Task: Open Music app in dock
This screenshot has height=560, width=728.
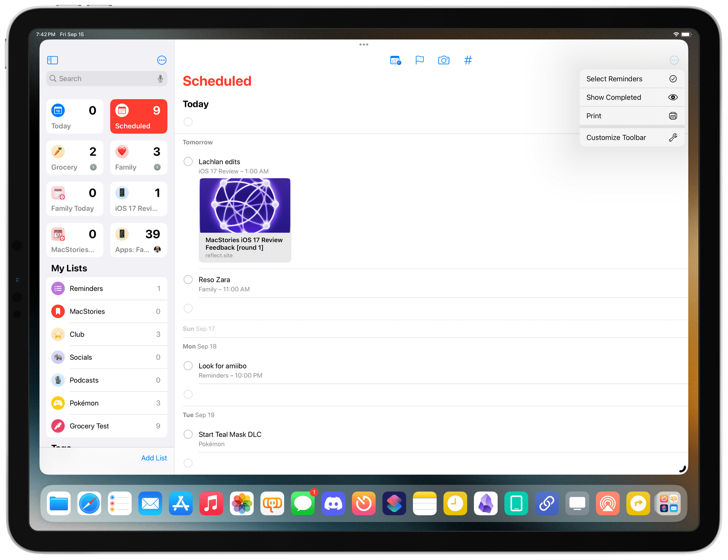Action: 211,503
